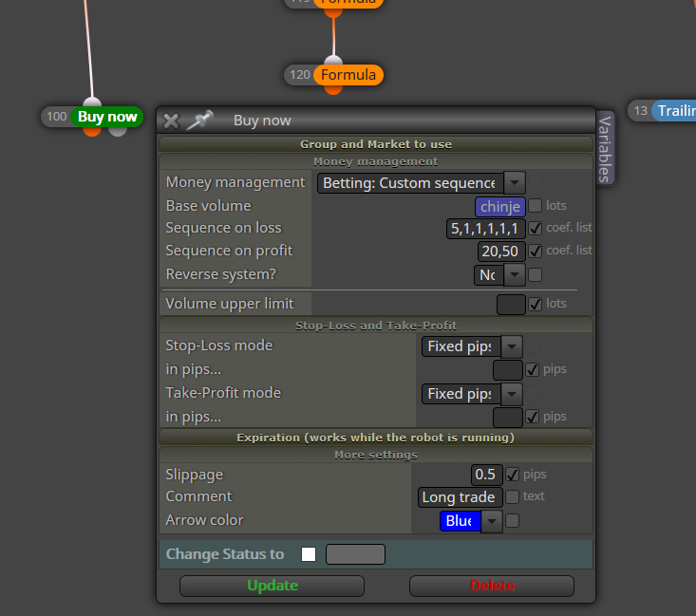Tick the white Change Status to checkbox
Viewport: 696px width, 616px height.
click(309, 554)
